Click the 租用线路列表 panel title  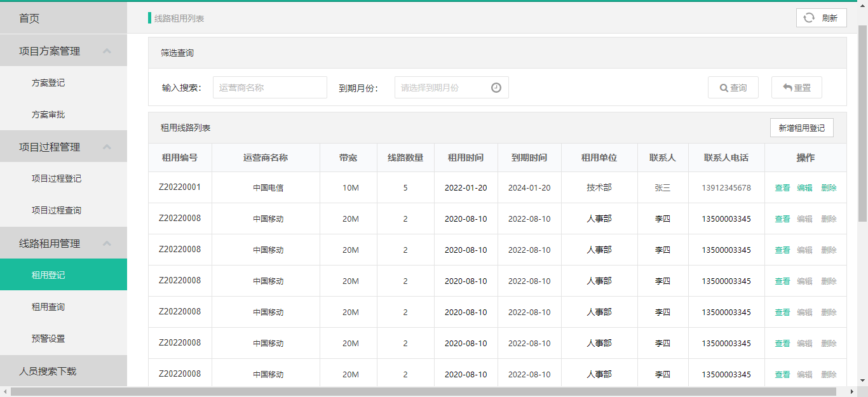186,128
